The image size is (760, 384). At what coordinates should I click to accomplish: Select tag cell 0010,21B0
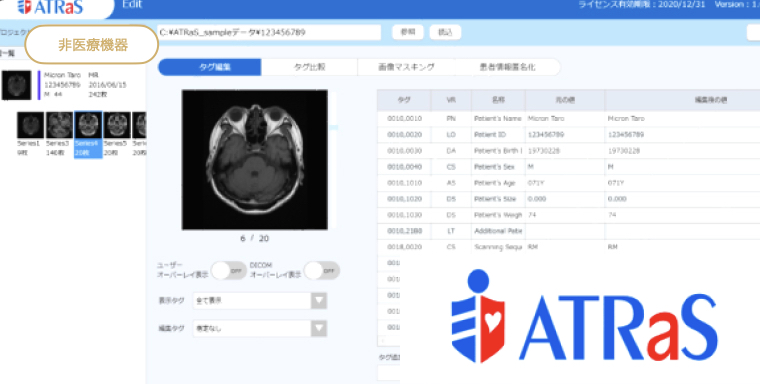[404, 231]
